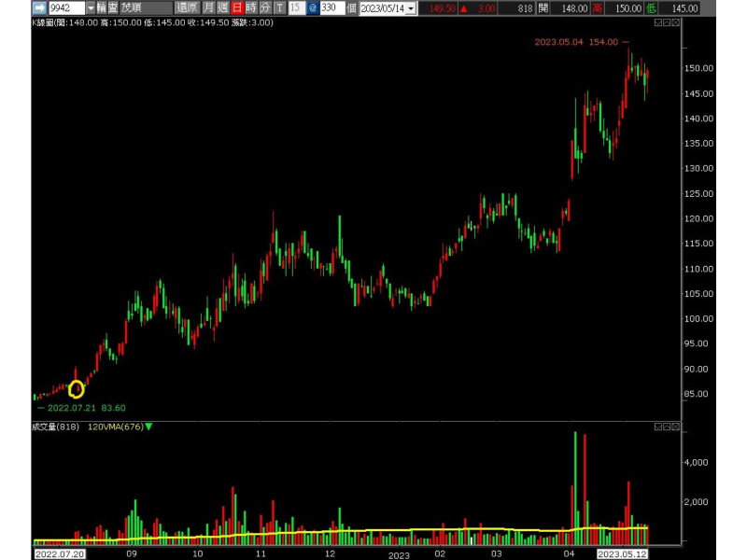Click the yellow circle marker on the chart
Screen dimensions: 747x560
tap(77, 389)
